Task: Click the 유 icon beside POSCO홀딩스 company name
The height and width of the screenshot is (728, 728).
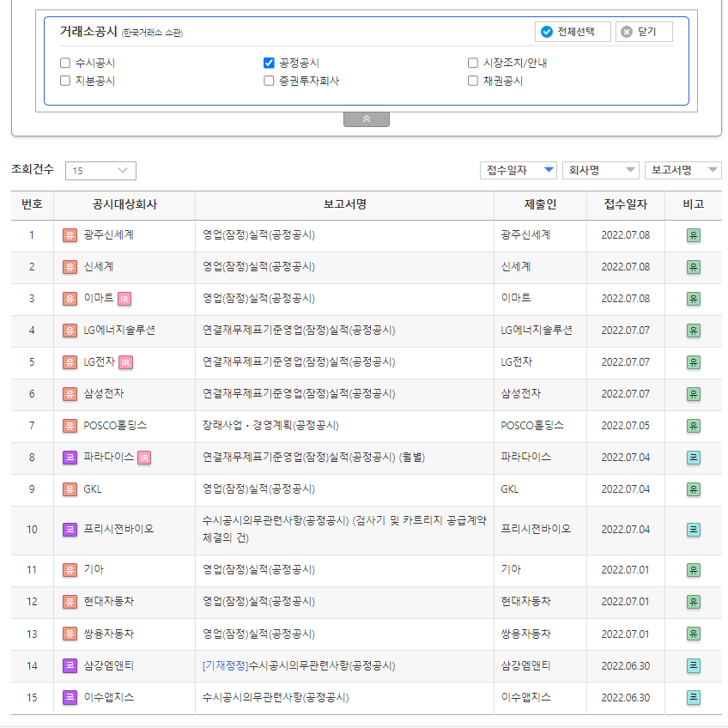Action: point(70,426)
